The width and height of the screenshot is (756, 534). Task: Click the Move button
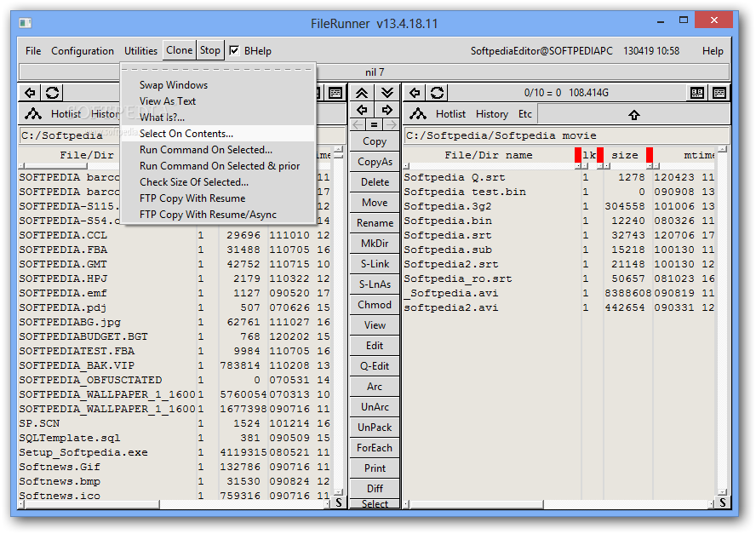[375, 203]
